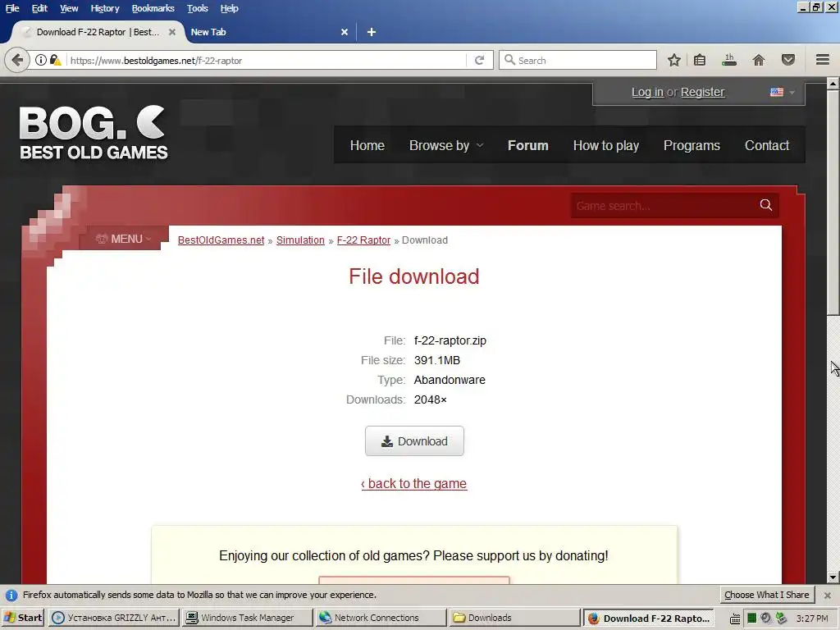Open the Edit menu
The image size is (840, 630).
pos(39,8)
